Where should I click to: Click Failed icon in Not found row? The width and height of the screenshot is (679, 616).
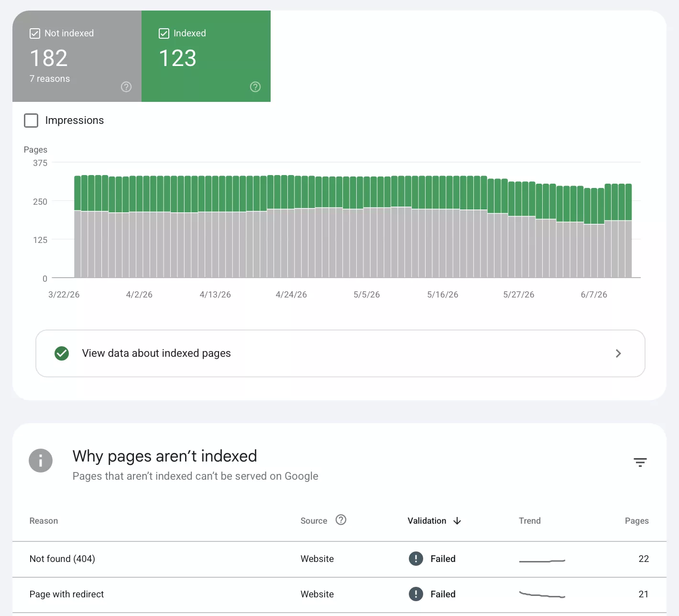pyautogui.click(x=416, y=559)
